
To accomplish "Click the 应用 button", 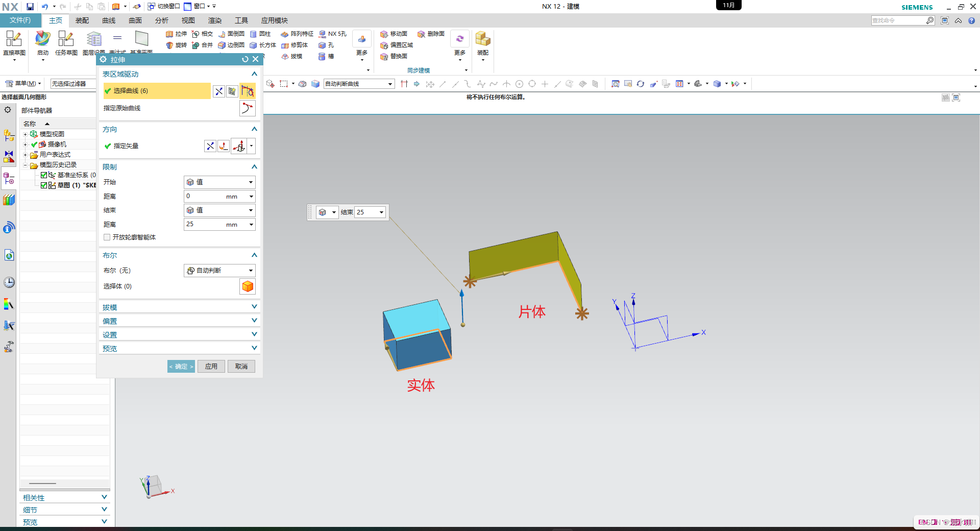I will (211, 367).
